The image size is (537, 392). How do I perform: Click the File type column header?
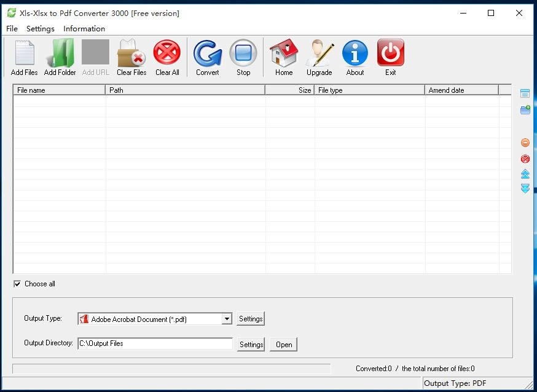[x=370, y=90]
